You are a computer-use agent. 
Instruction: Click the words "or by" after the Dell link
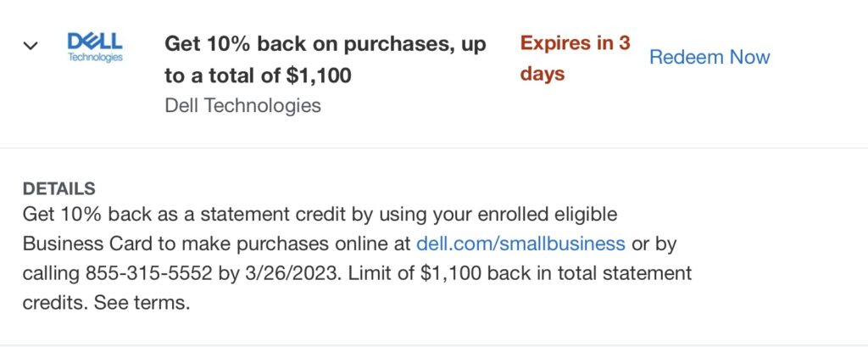tap(654, 243)
